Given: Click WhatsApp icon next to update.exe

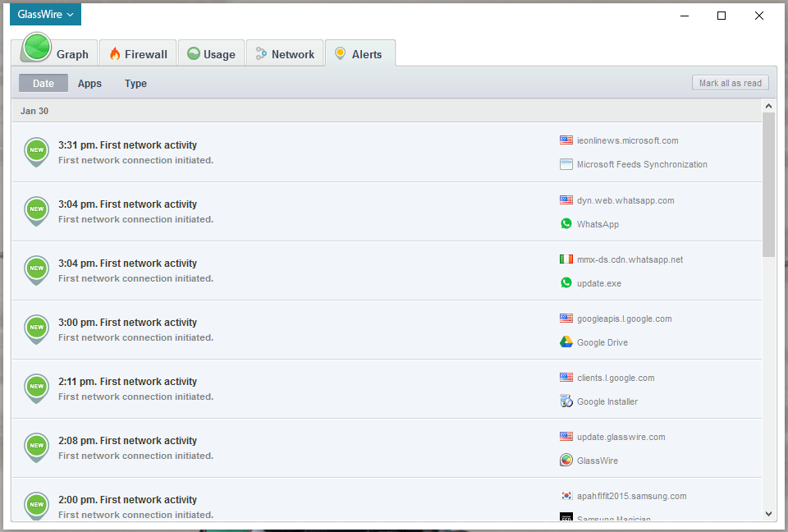Looking at the screenshot, I should [566, 282].
